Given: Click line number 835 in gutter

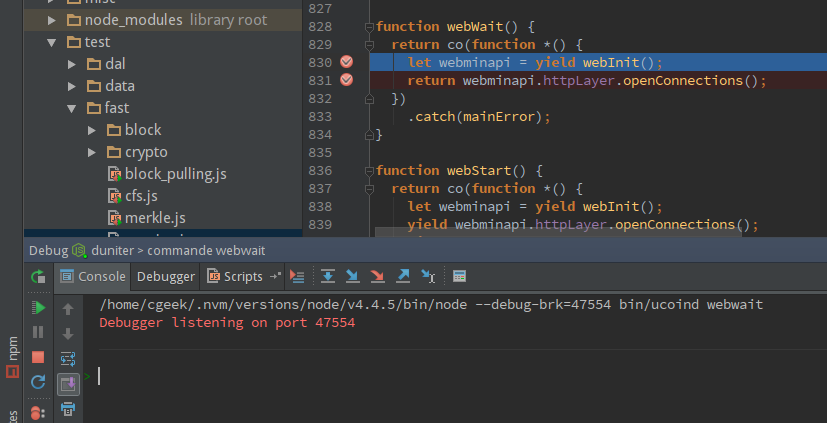Looking at the screenshot, I should [320, 152].
